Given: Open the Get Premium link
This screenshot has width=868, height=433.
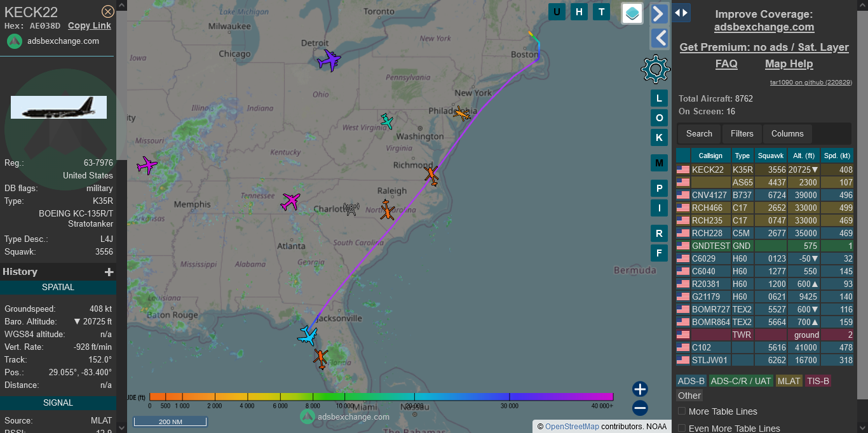Looking at the screenshot, I should (764, 47).
